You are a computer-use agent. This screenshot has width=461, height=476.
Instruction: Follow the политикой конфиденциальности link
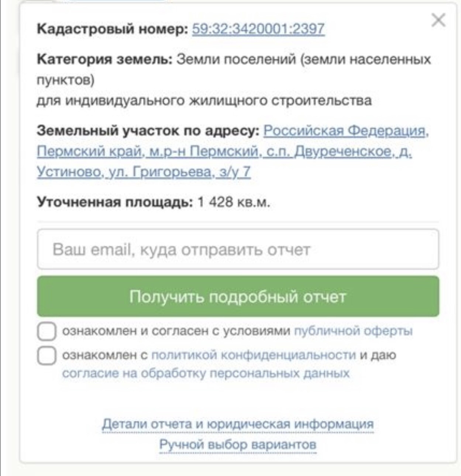254,355
